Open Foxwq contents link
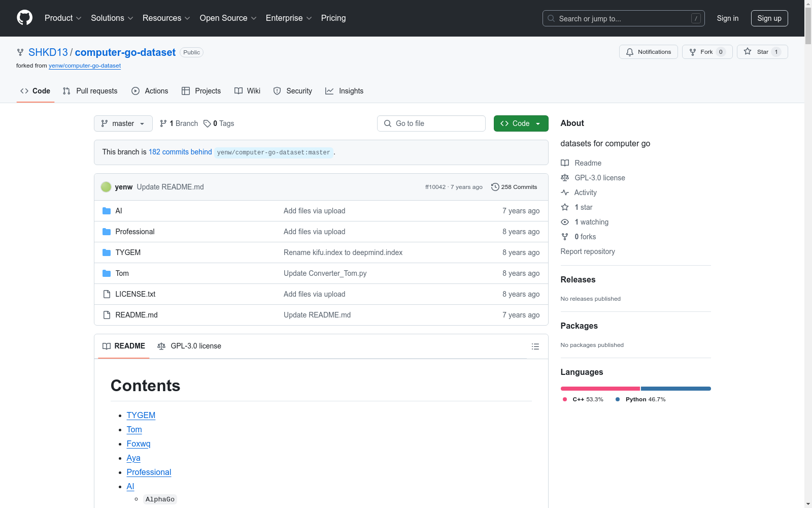The width and height of the screenshot is (812, 508). tap(139, 443)
